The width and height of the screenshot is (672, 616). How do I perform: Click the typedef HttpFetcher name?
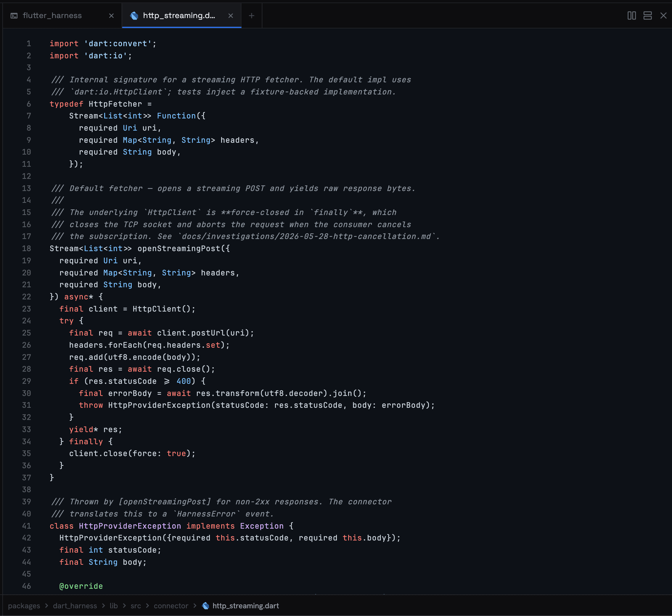pyautogui.click(x=115, y=104)
